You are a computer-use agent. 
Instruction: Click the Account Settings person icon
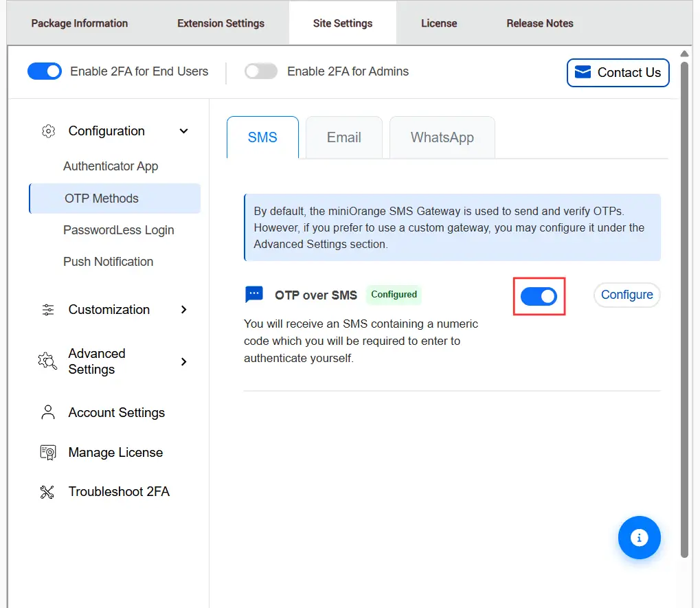(47, 412)
